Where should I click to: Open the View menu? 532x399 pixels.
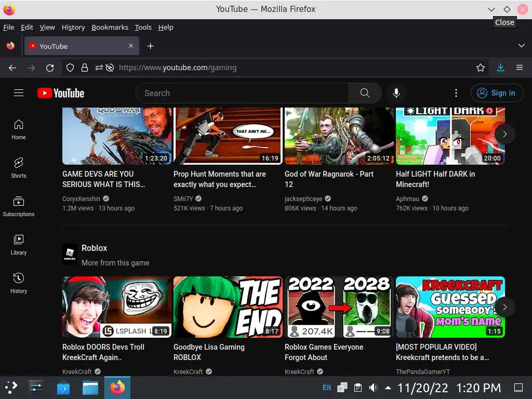click(47, 27)
